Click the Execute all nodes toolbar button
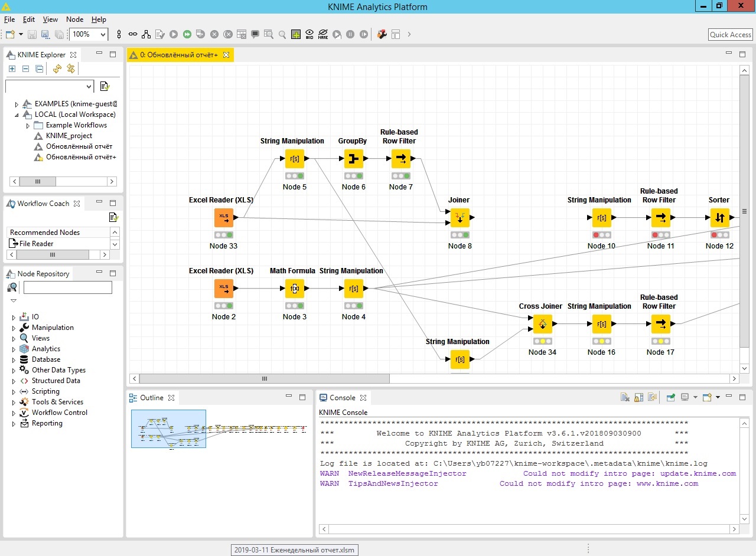The image size is (756, 556). point(187,35)
